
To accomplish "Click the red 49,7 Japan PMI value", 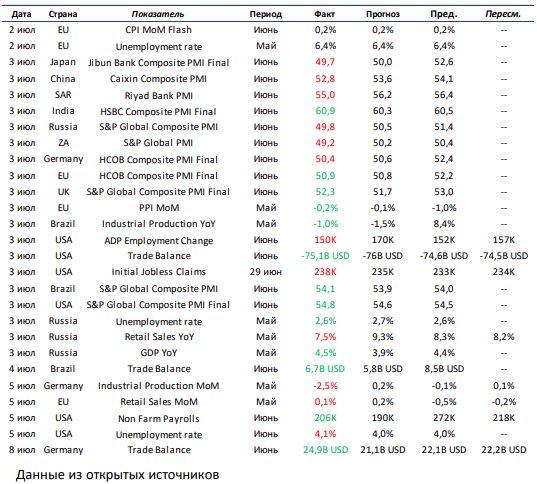I will click(x=325, y=62).
